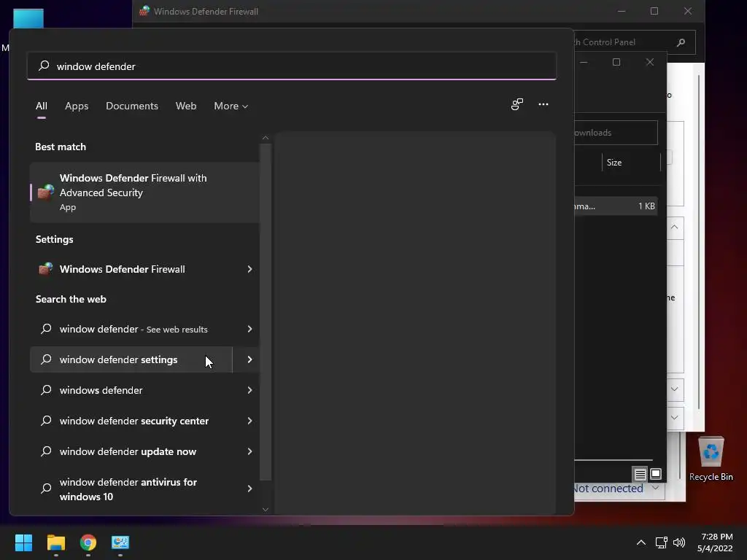Expand the More dropdown
Image resolution: width=747 pixels, height=560 pixels.
231,106
